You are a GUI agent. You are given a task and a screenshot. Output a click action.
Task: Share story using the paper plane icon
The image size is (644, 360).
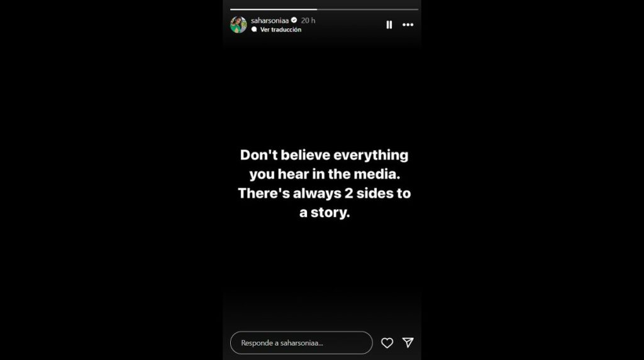pyautogui.click(x=408, y=342)
